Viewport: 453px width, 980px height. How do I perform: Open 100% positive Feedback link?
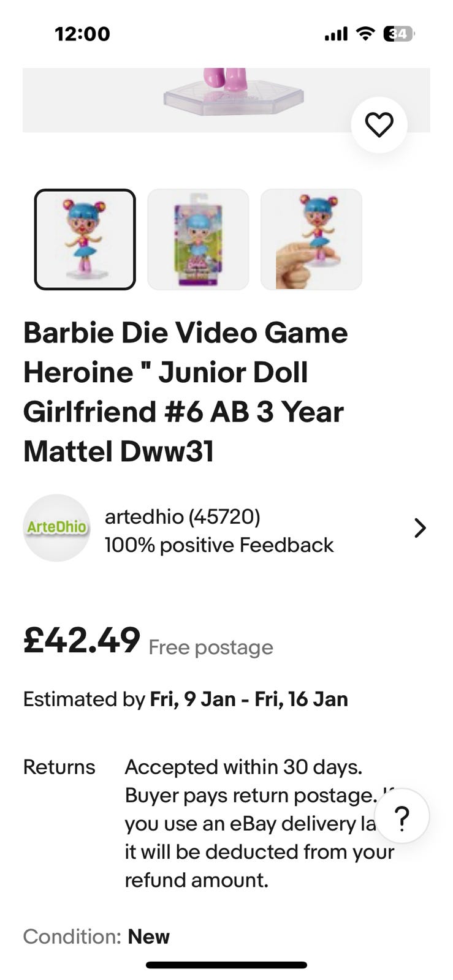[x=219, y=545]
